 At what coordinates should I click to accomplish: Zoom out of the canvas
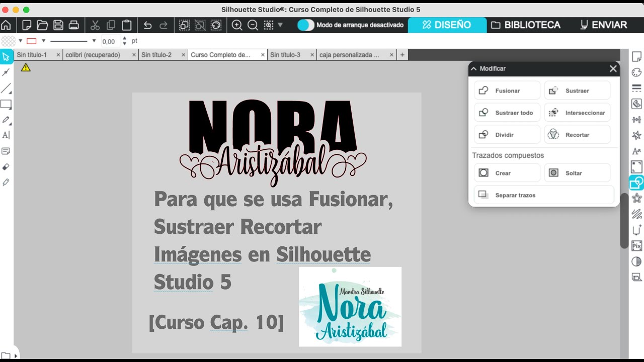253,25
